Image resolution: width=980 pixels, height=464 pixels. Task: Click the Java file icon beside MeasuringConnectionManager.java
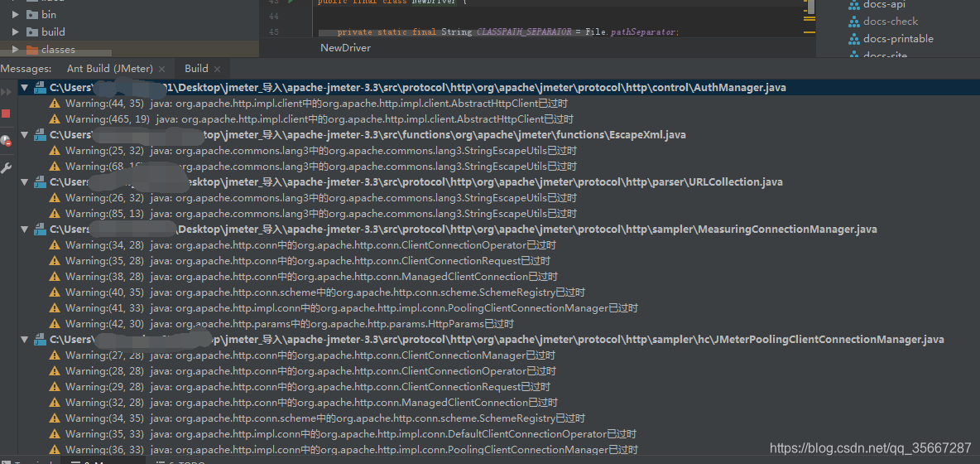point(40,229)
